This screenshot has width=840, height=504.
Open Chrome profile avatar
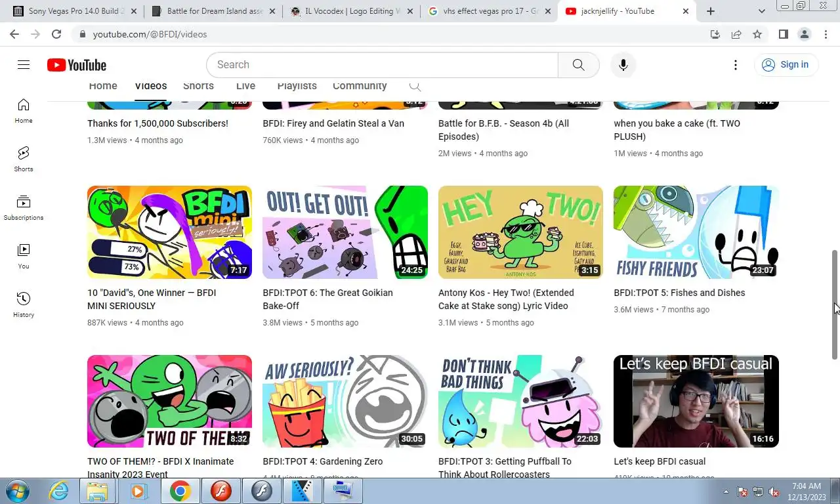click(804, 34)
